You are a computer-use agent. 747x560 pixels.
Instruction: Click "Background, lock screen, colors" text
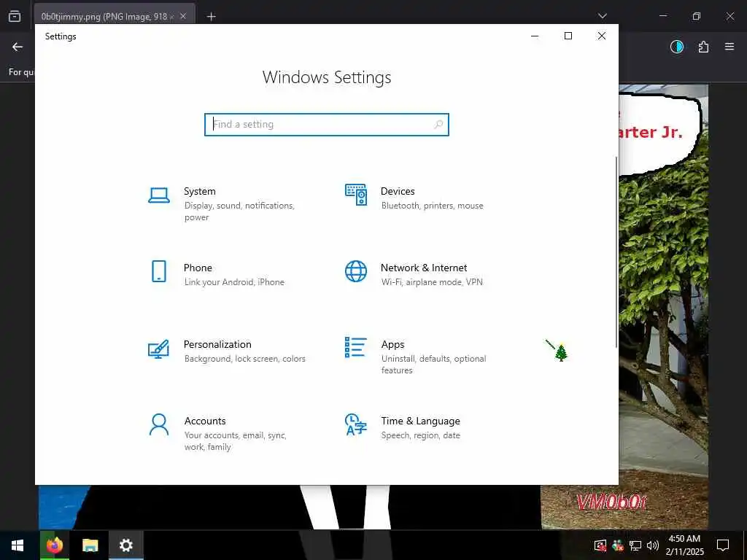click(x=245, y=359)
